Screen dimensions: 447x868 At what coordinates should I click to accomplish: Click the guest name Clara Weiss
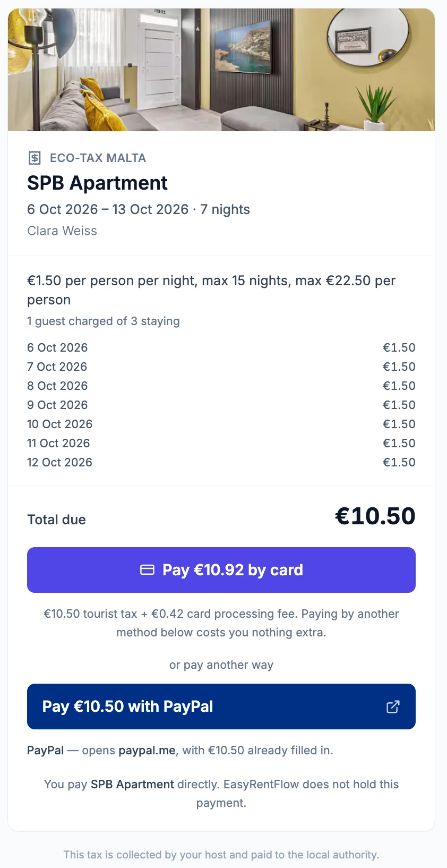[x=62, y=231]
